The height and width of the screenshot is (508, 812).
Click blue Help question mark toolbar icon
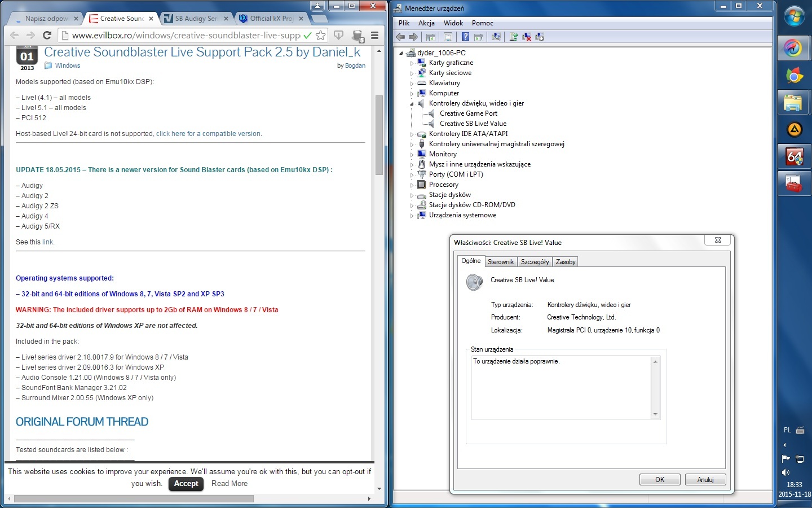click(465, 37)
